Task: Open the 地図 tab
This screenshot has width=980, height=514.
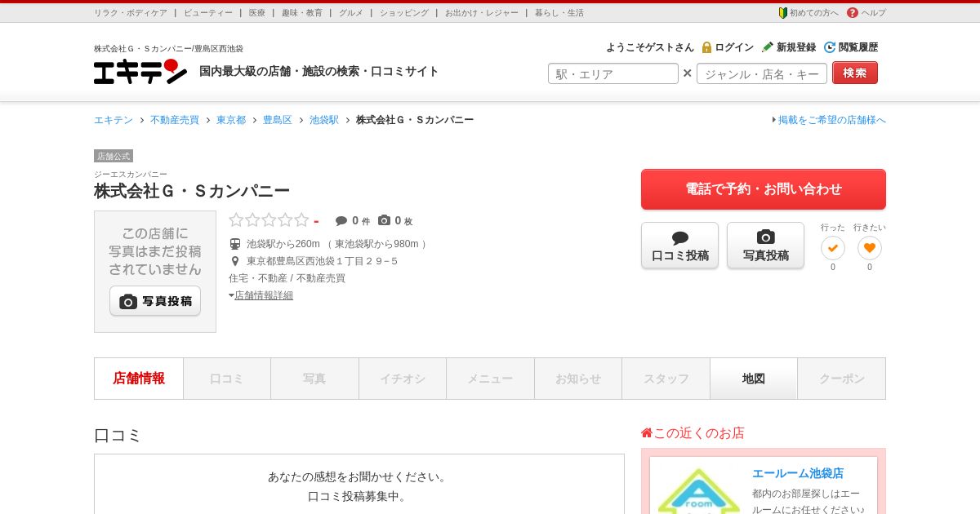Action: [754, 379]
